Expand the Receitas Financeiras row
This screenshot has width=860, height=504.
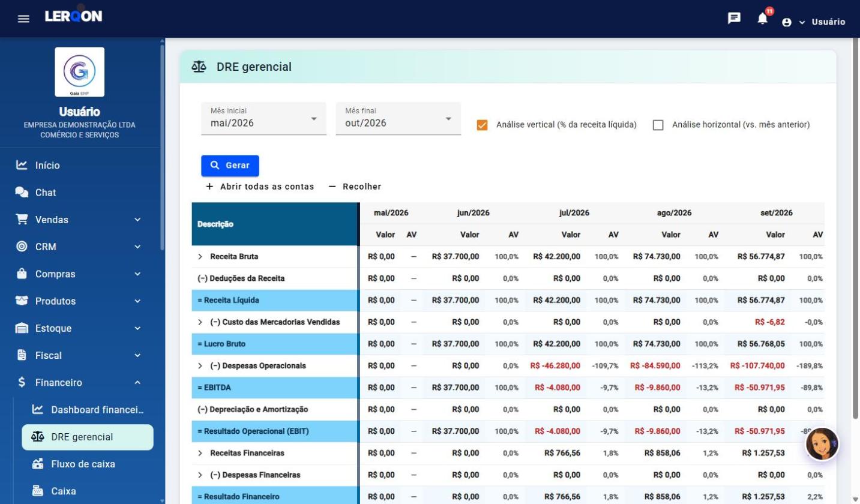(x=200, y=453)
